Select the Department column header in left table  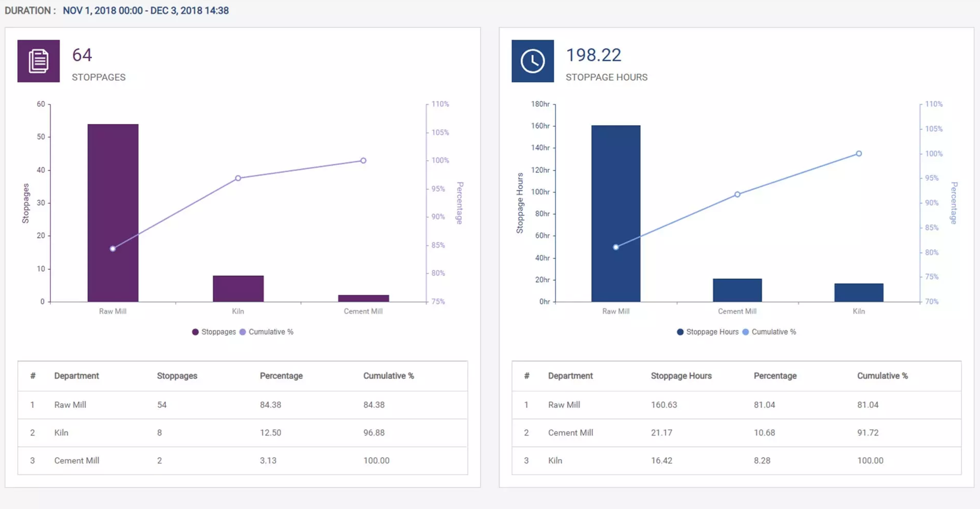(77, 376)
